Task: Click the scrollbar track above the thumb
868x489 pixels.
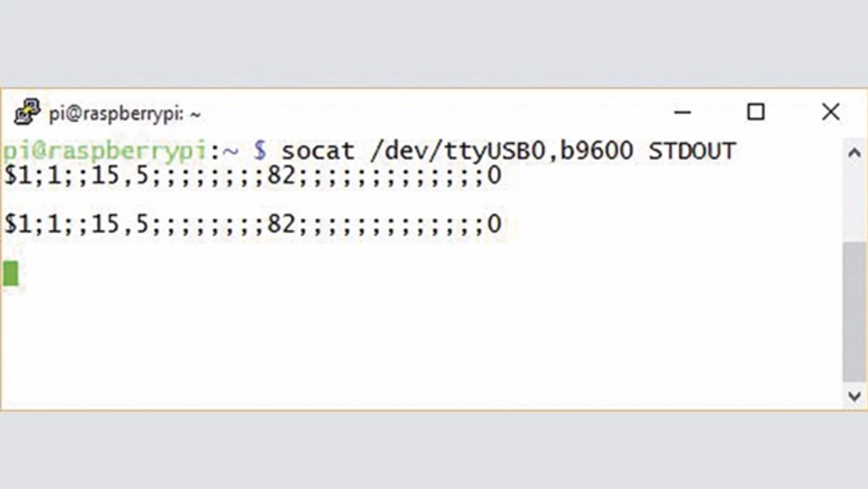Action: [x=854, y=202]
